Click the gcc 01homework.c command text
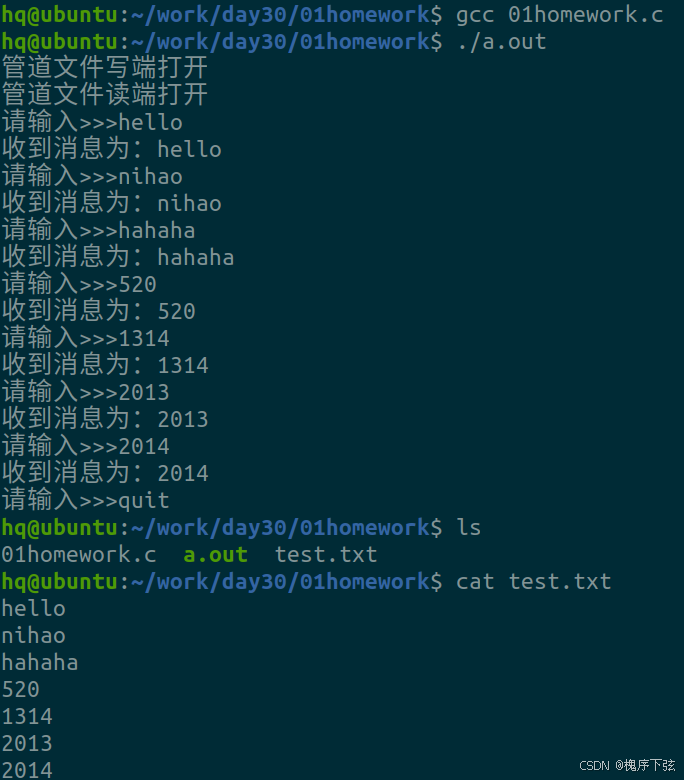684x780 pixels. 559,15
